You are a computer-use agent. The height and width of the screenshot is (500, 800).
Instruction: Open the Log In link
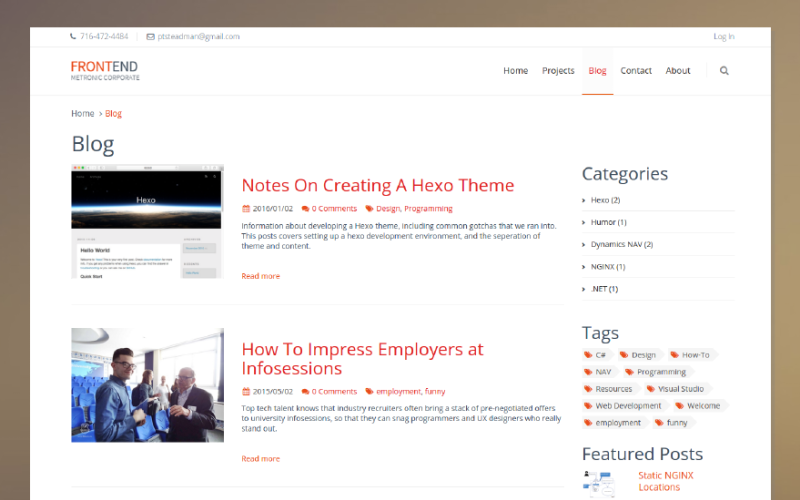pos(723,37)
